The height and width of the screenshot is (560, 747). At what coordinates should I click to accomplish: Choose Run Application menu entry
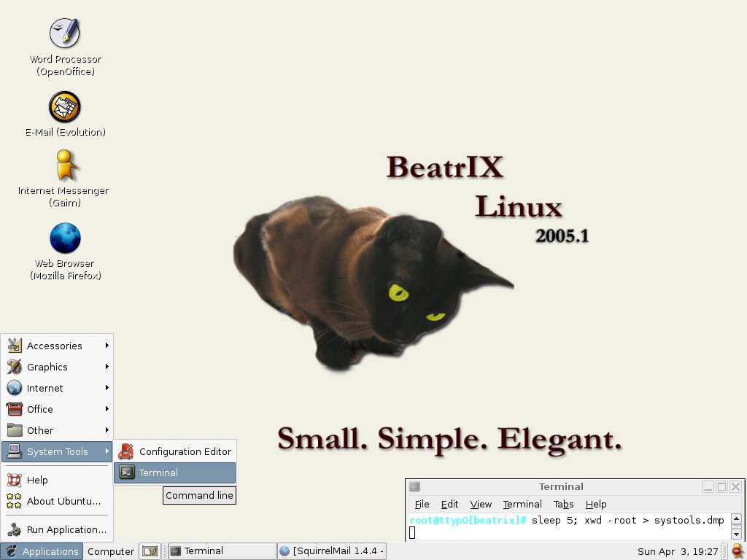(57, 529)
